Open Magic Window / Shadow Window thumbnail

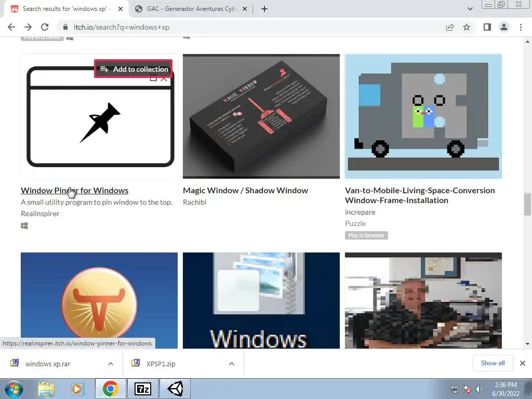click(261, 116)
